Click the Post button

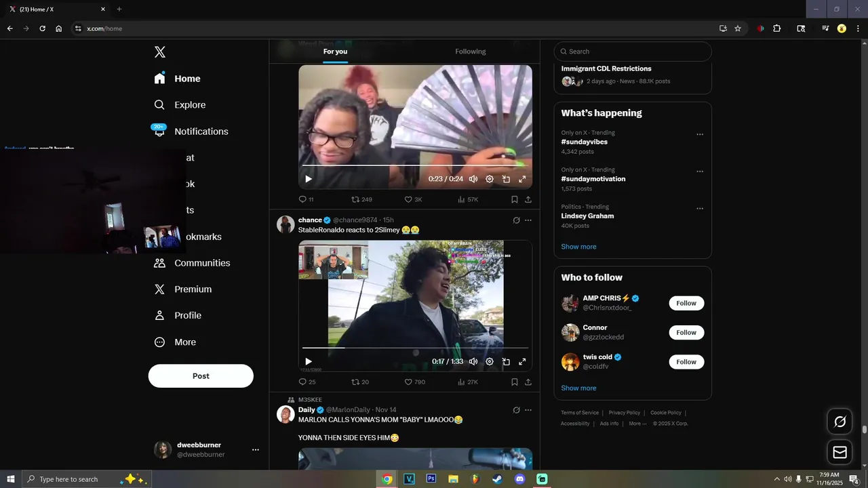(x=201, y=376)
